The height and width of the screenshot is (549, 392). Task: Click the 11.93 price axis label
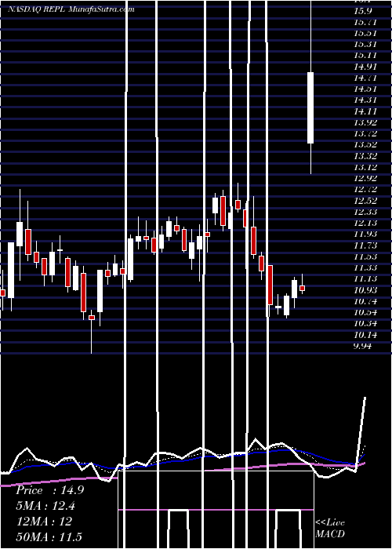(x=365, y=234)
